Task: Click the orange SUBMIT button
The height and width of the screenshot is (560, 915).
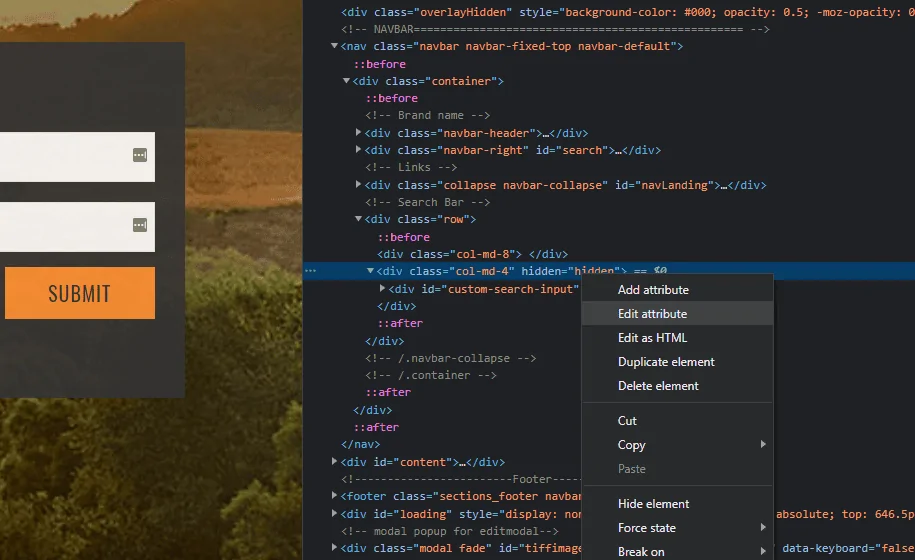Action: 80,293
